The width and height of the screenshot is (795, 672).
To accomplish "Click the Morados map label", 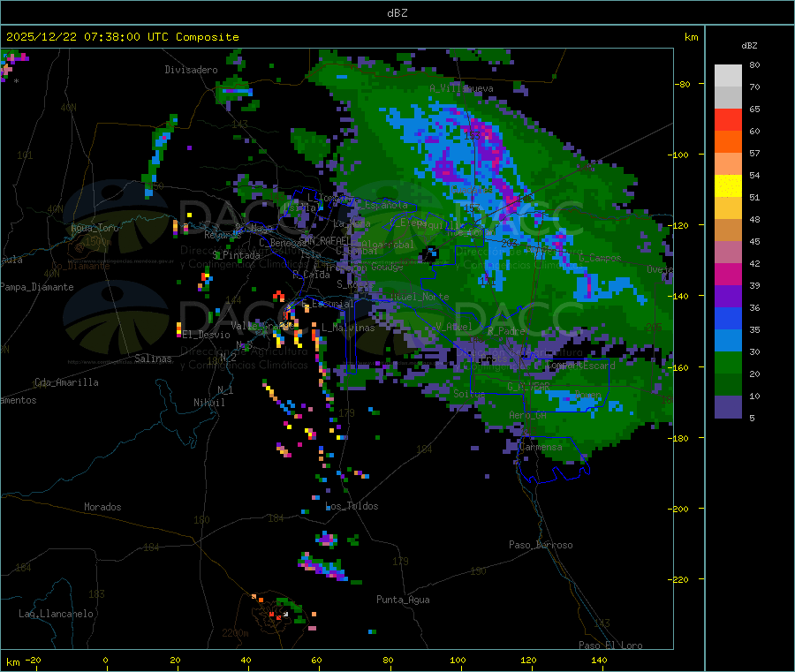I will click(x=102, y=507).
